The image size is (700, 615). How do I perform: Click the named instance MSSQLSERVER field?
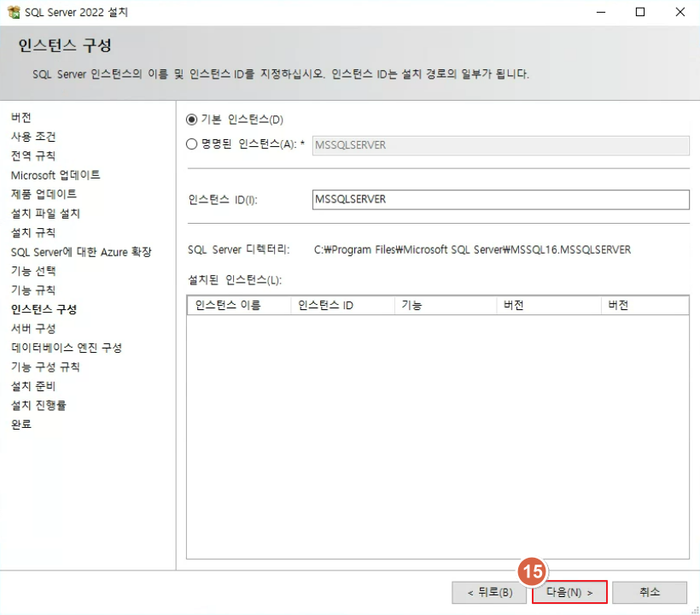tap(500, 145)
